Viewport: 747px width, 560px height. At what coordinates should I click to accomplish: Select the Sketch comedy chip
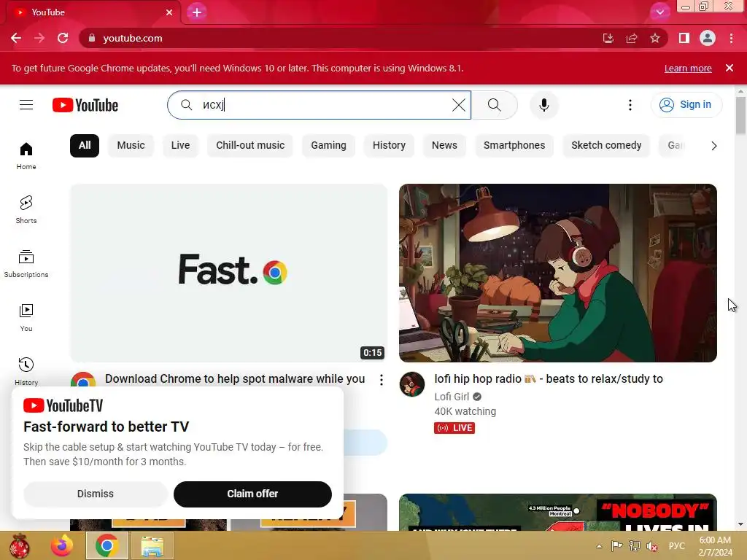pyautogui.click(x=606, y=146)
